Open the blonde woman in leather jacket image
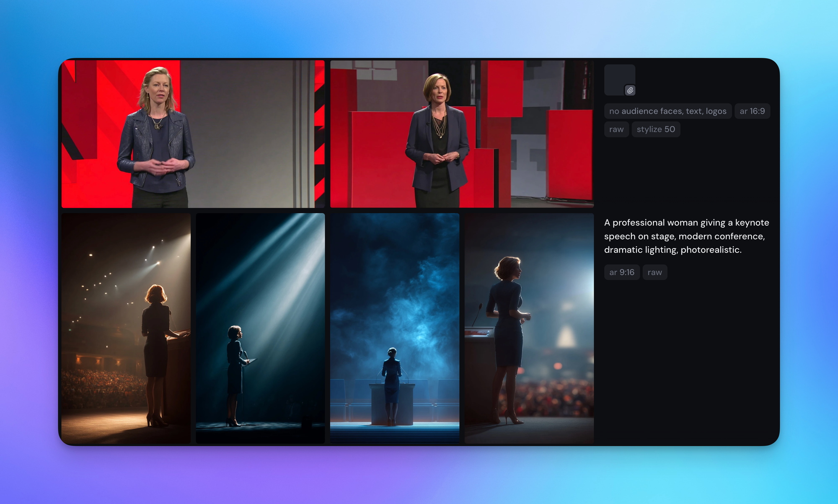 coord(193,134)
